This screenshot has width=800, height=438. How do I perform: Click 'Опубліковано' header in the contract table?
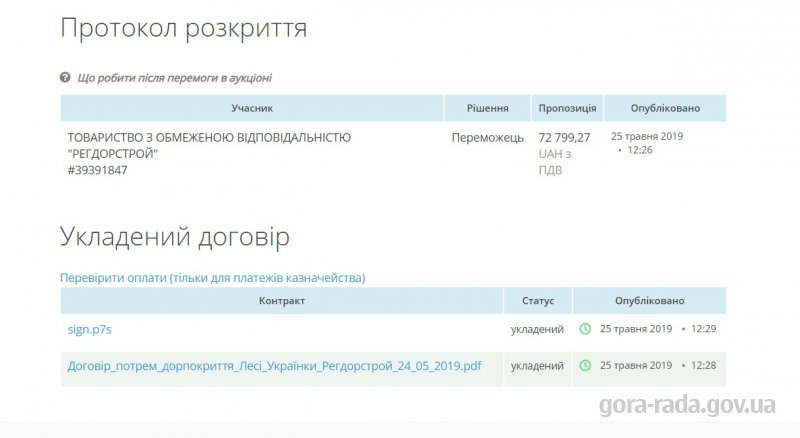pyautogui.click(x=649, y=301)
